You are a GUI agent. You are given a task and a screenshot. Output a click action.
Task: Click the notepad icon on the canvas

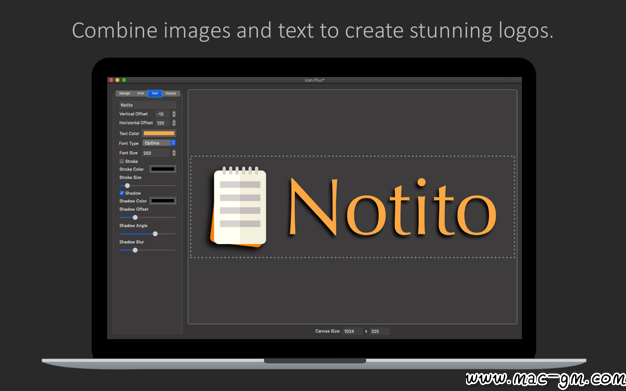[x=238, y=207]
